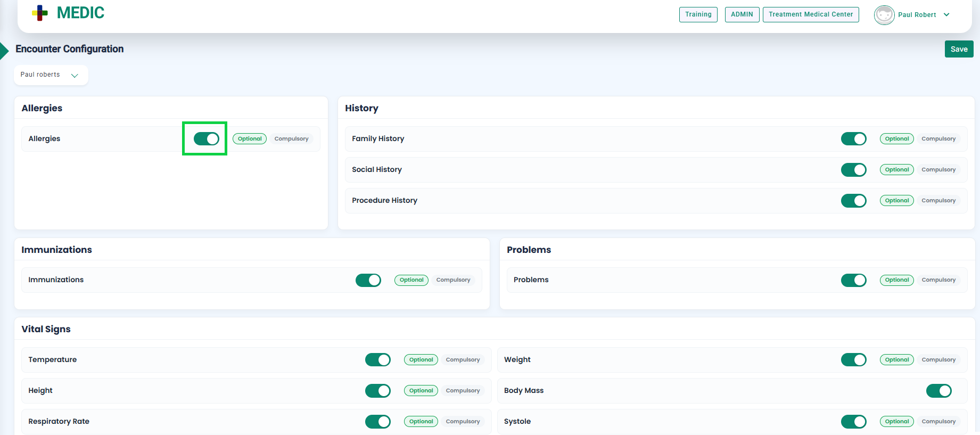Turn off the Body Mass toggle
Image resolution: width=980 pixels, height=435 pixels.
[938, 391]
